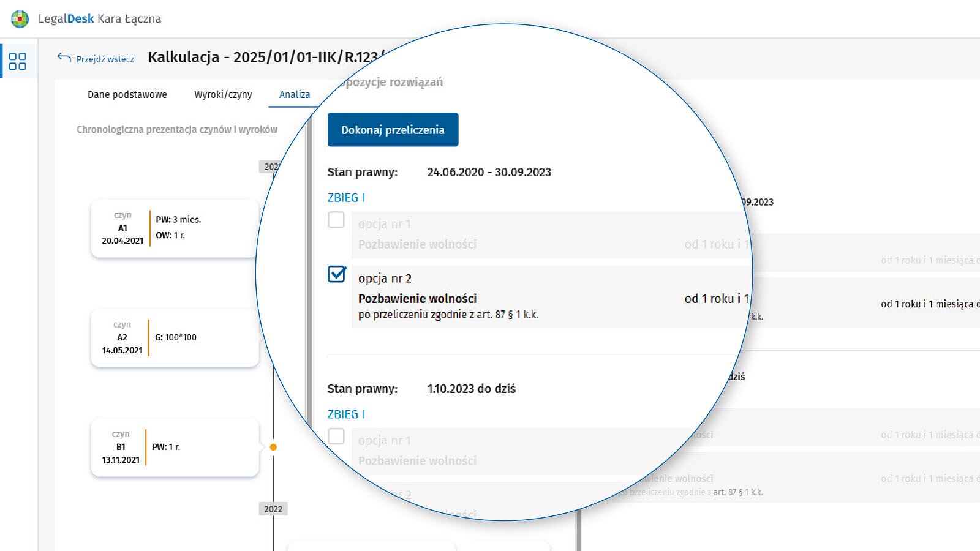Expand ZBIEG I under 24.06.2020 - 30.09.2023
Screen dimensions: 980x551
tap(346, 198)
